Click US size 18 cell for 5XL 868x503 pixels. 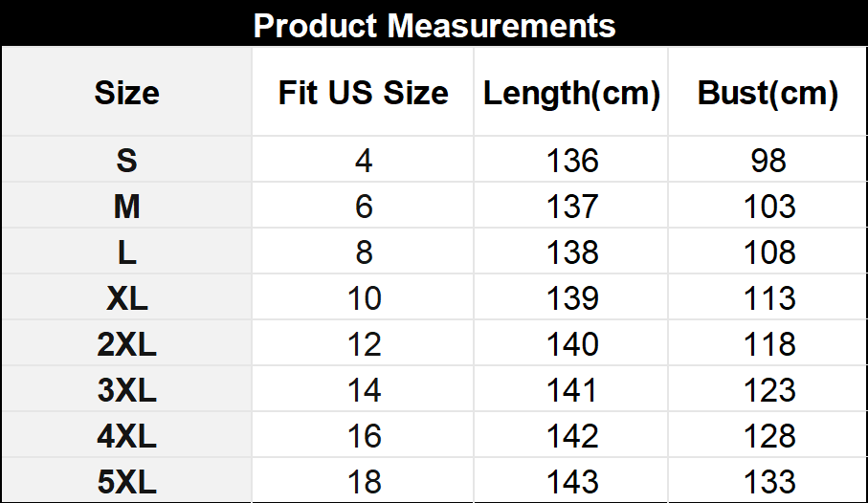pyautogui.click(x=363, y=482)
